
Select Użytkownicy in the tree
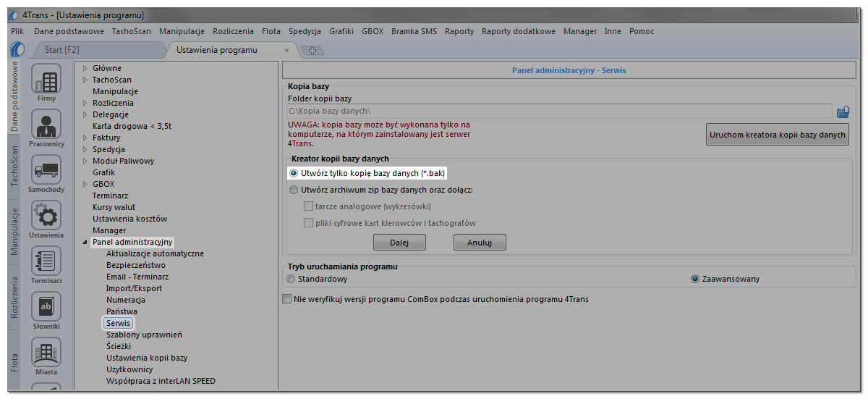coord(129,369)
